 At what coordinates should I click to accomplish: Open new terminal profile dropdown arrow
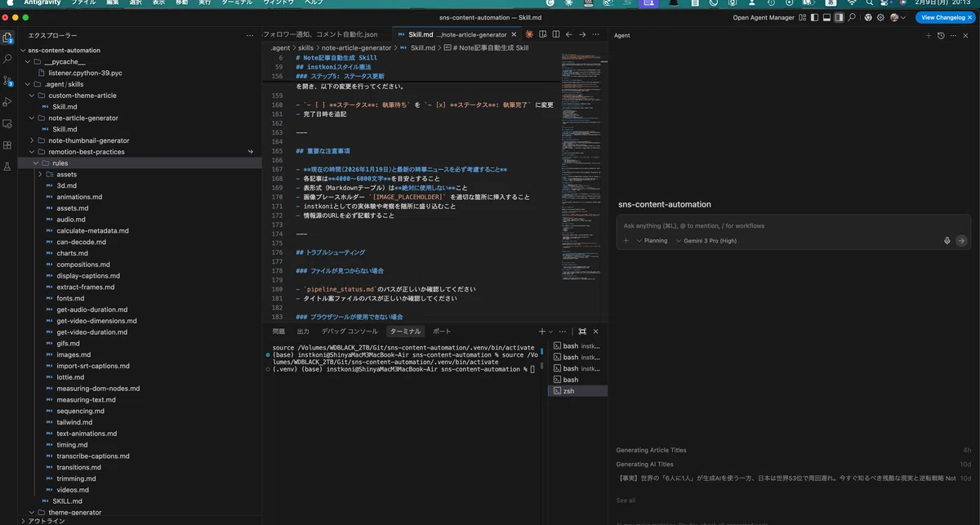point(551,331)
